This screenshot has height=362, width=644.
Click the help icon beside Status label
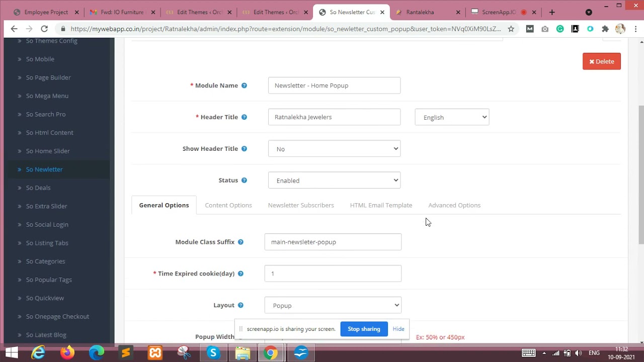click(244, 180)
